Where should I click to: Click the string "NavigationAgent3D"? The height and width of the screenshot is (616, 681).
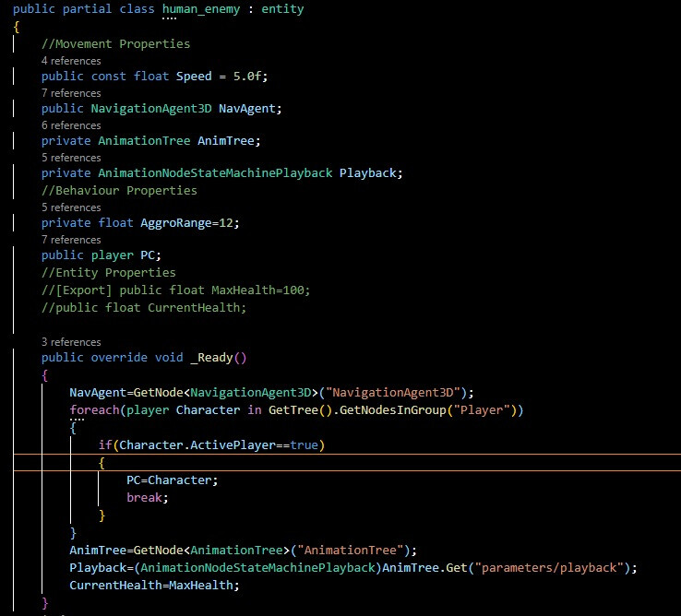point(393,393)
